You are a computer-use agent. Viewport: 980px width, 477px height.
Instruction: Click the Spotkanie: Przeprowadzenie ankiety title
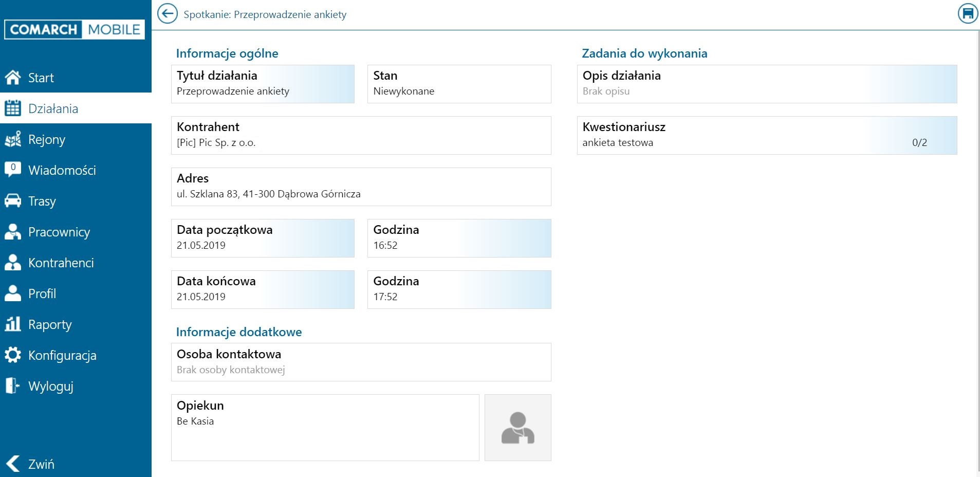[265, 14]
